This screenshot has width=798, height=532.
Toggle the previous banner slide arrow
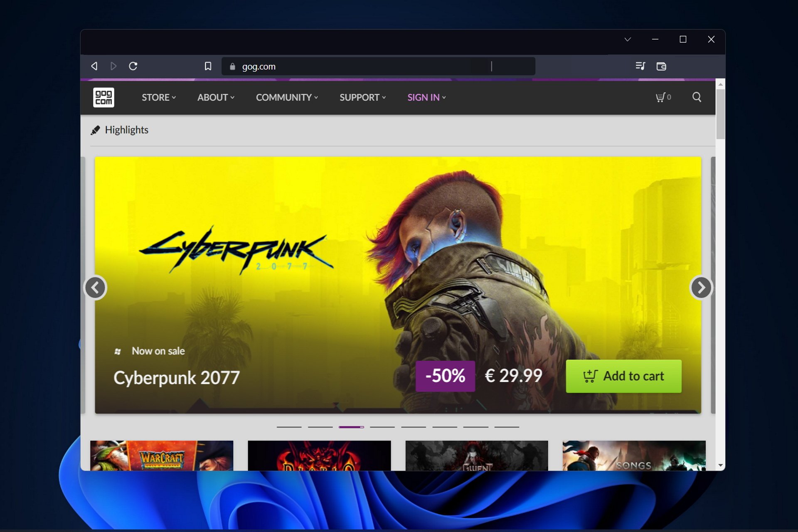click(97, 287)
